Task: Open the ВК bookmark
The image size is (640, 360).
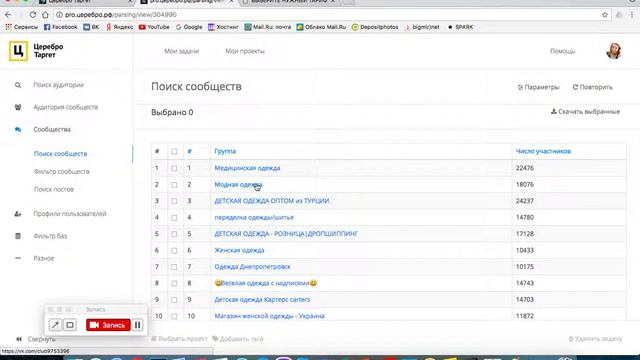Action: click(x=91, y=27)
